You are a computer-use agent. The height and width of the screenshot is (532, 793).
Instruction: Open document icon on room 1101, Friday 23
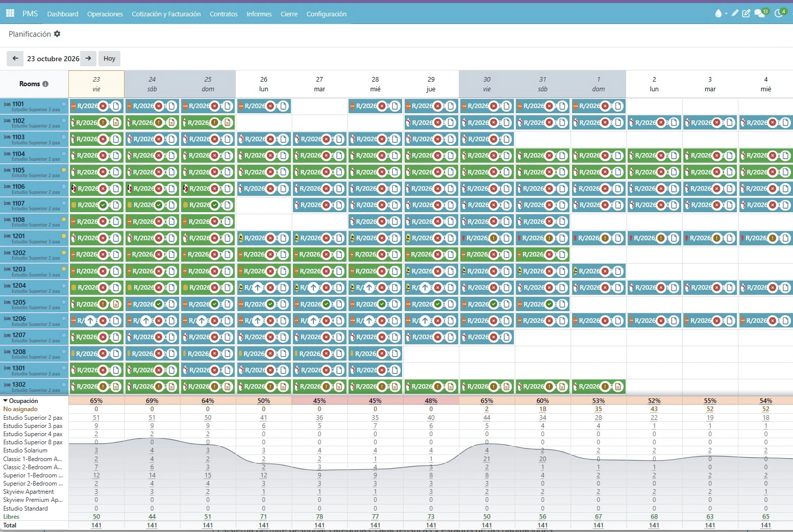116,106
